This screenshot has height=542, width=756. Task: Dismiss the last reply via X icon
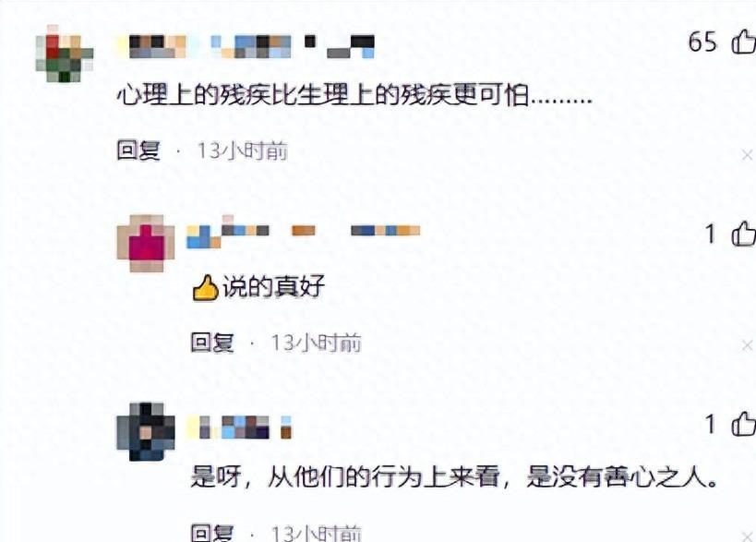coord(747,536)
